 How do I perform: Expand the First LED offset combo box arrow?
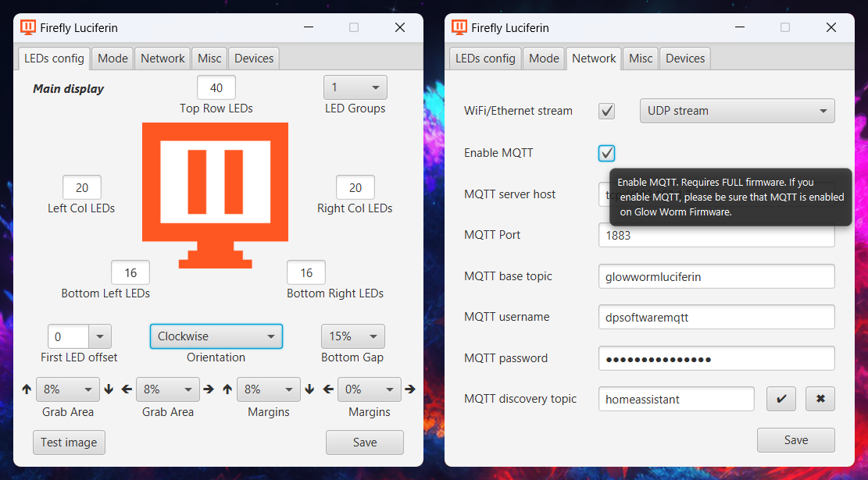click(x=100, y=336)
